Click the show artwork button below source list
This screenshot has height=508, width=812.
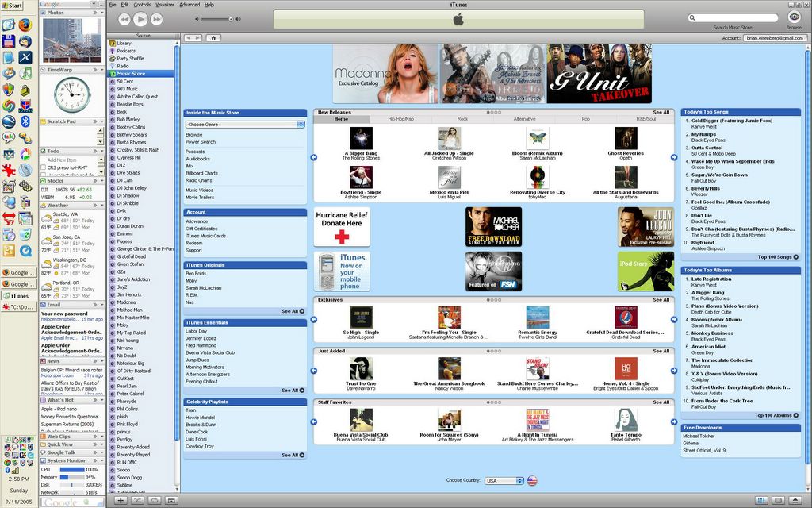pos(171,500)
